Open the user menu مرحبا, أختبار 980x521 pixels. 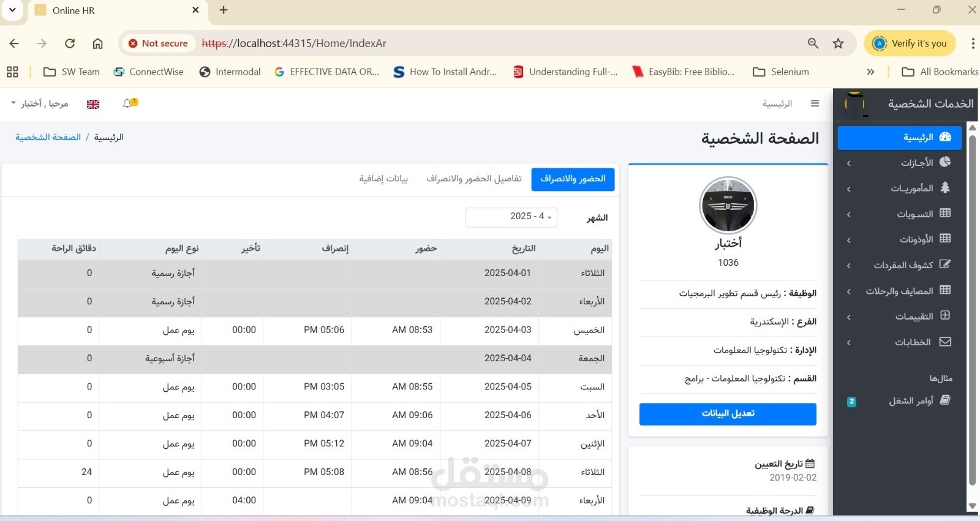coord(40,103)
